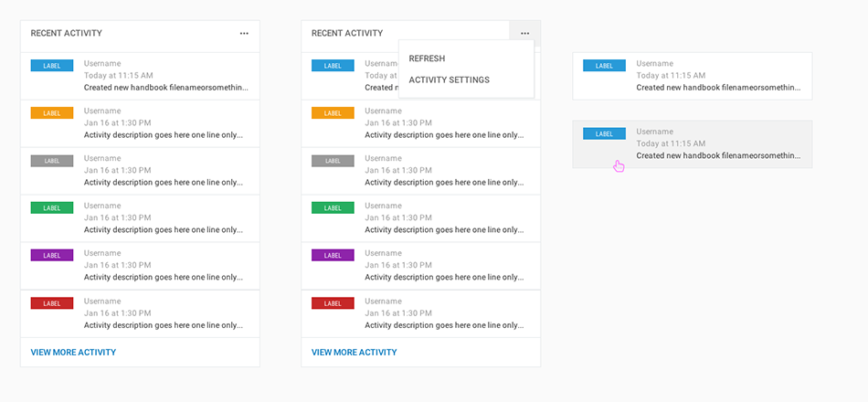Viewport: 868px width, 402px height.
Task: Select Refresh from the open dropdown menu
Action: point(427,58)
